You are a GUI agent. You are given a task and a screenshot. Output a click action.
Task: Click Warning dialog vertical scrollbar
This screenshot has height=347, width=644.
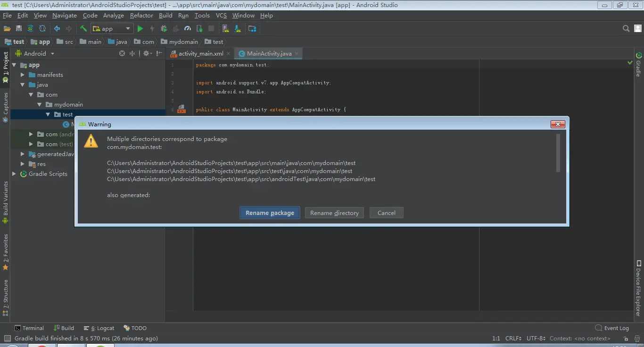point(558,153)
